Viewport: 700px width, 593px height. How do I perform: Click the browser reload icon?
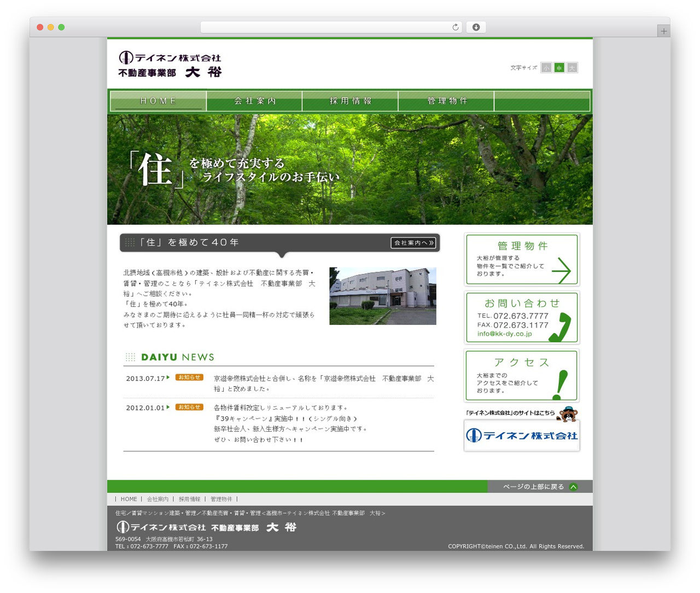(455, 27)
